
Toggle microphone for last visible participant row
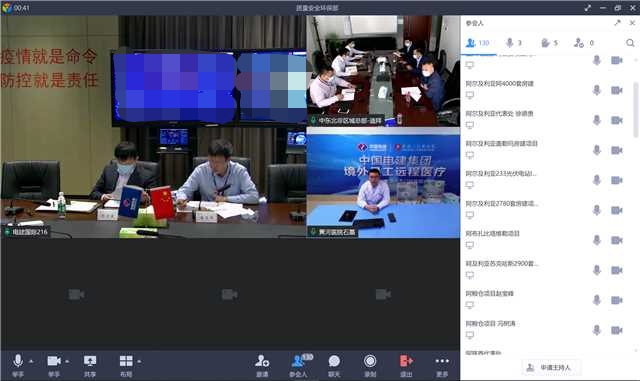596,330
